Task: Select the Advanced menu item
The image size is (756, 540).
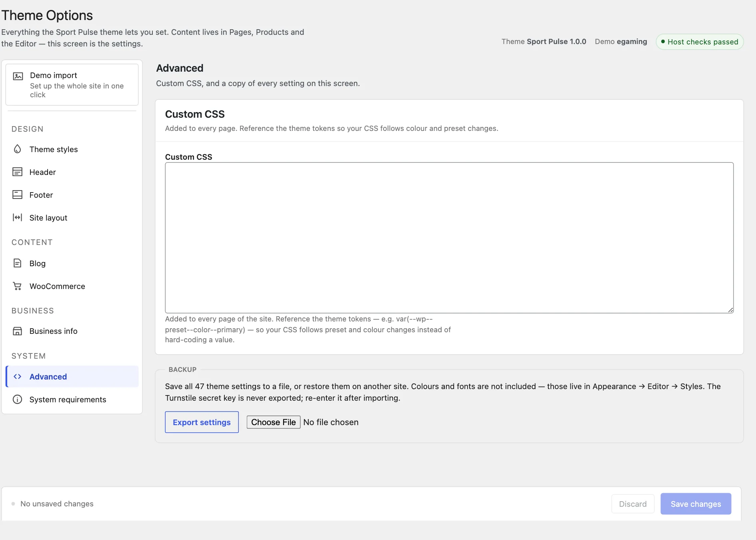Action: coord(72,377)
